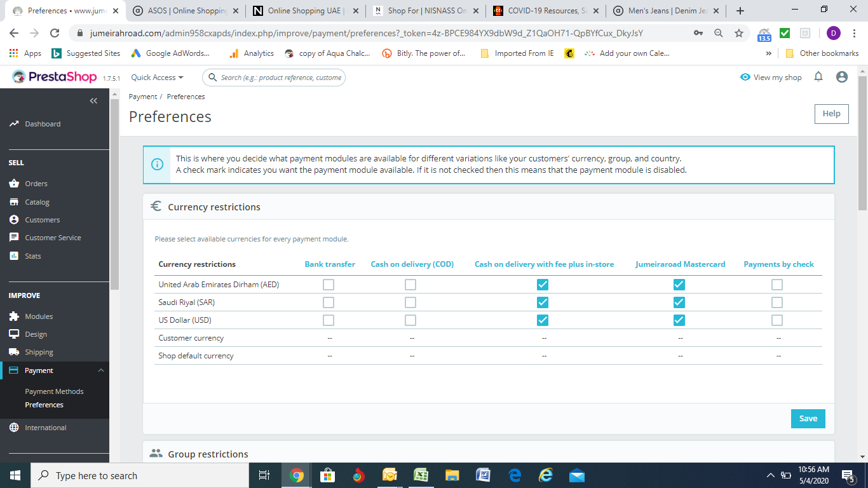The width and height of the screenshot is (868, 488).
Task: Enable Bank transfer for US Dollar
Action: [329, 320]
